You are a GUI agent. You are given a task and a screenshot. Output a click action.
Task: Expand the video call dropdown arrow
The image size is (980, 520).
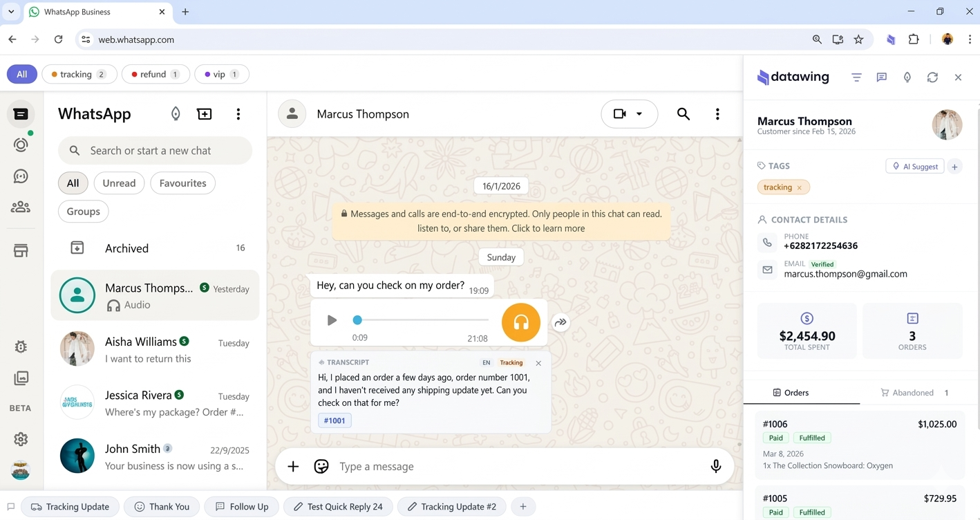click(639, 114)
